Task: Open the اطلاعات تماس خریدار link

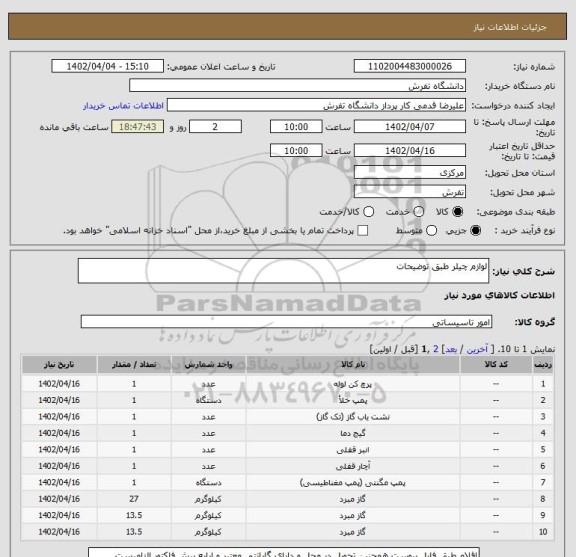Action: [x=123, y=106]
